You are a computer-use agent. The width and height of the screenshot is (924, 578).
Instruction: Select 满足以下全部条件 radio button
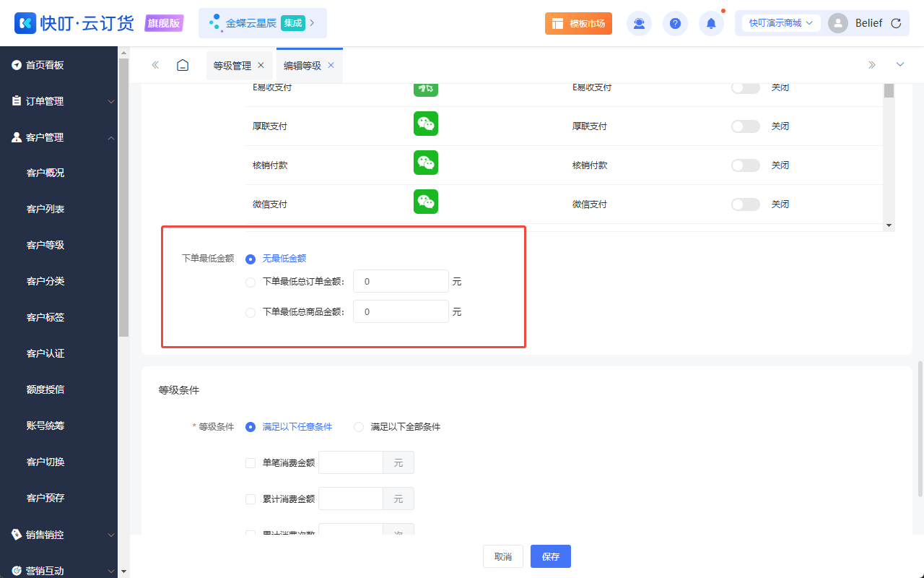click(x=359, y=427)
